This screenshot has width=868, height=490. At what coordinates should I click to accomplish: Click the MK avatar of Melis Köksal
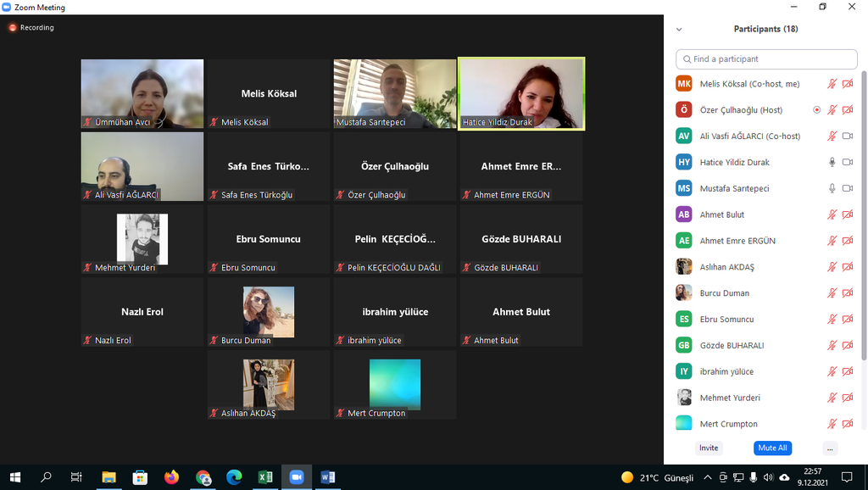click(683, 84)
